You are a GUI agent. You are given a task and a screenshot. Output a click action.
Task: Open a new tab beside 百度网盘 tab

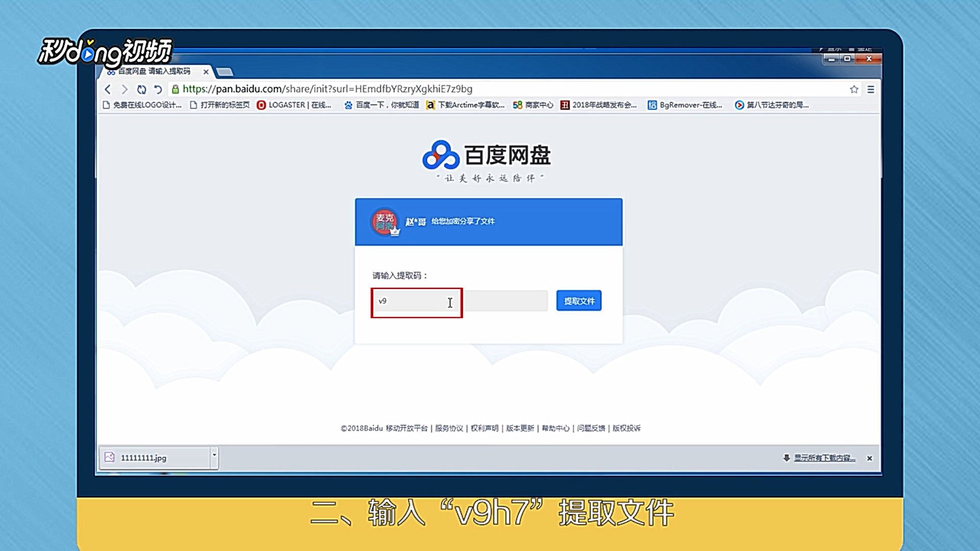pyautogui.click(x=225, y=72)
